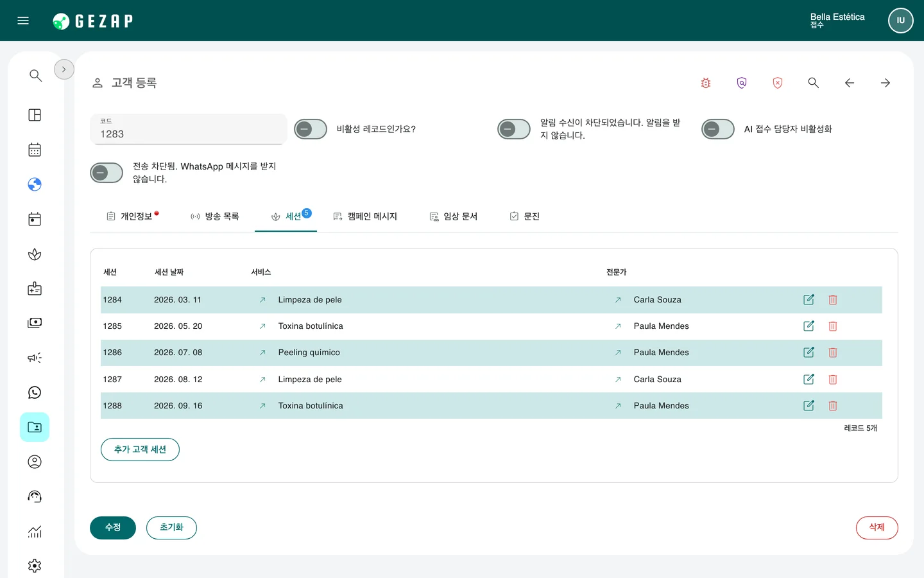The width and height of the screenshot is (924, 578).
Task: Open professional link for session 1284
Action: pos(618,300)
